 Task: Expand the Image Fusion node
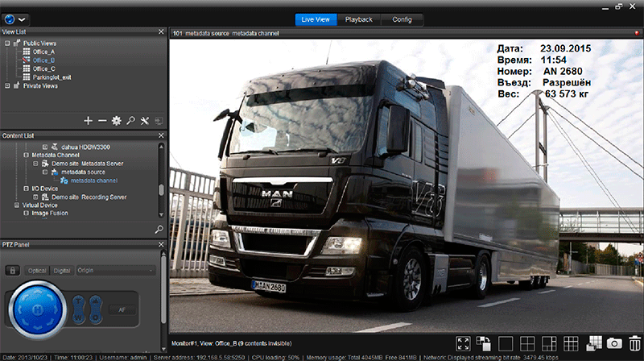(26, 213)
